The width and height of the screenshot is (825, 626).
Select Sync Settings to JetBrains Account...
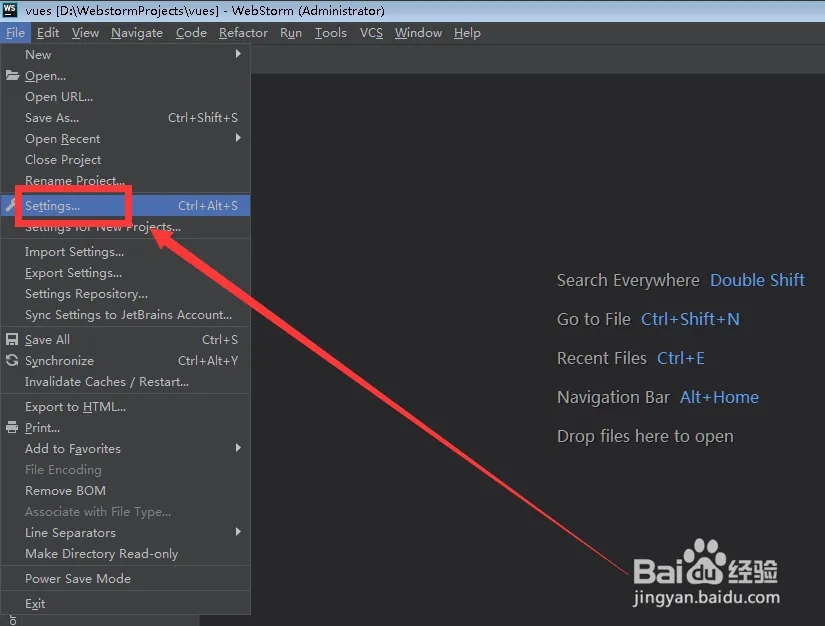point(125,315)
